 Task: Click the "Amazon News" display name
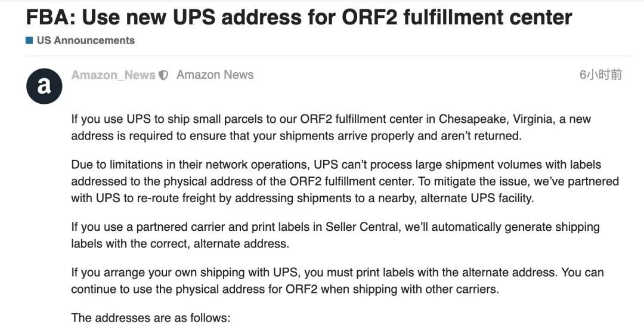pos(215,75)
